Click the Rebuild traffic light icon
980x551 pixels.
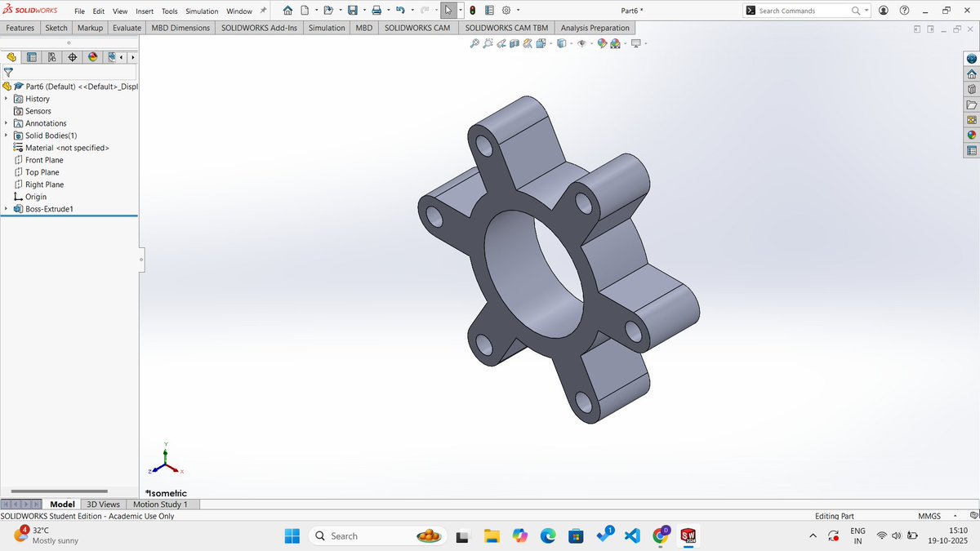(x=473, y=11)
